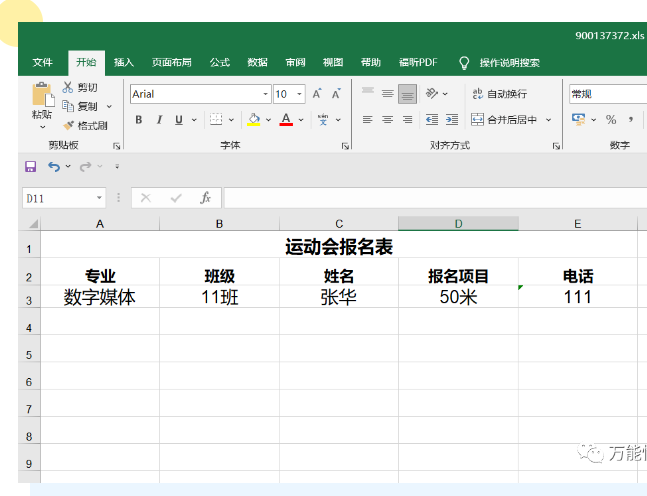Click the accounting number format icon
The width and height of the screenshot is (647, 496).
(579, 120)
